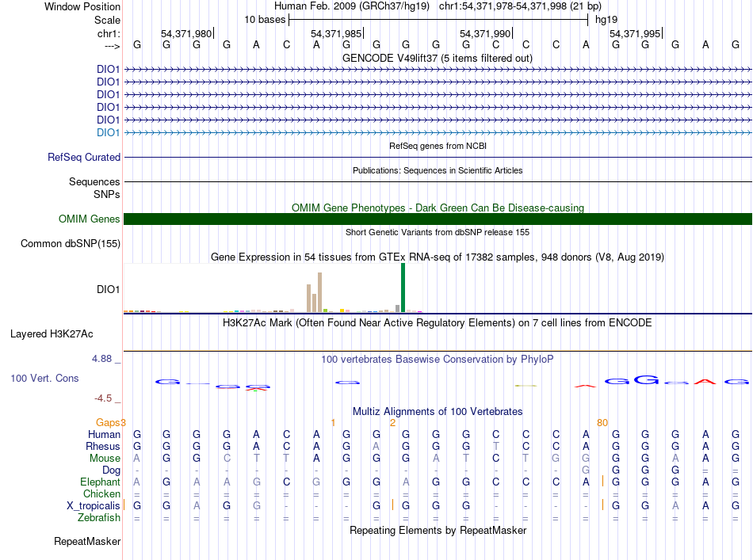This screenshot has height=560, width=753.
Task: Click the Common dbSNP(155) track label
Action: 70,244
